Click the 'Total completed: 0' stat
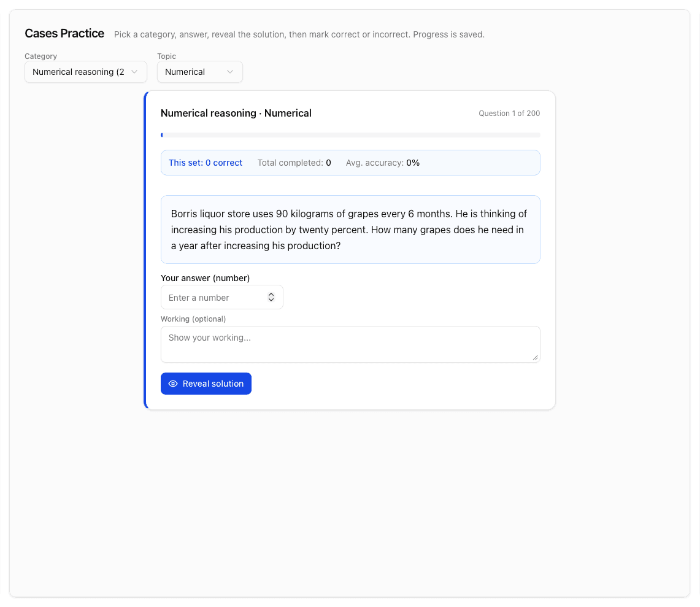Screen dimensions: 700x607 [294, 163]
